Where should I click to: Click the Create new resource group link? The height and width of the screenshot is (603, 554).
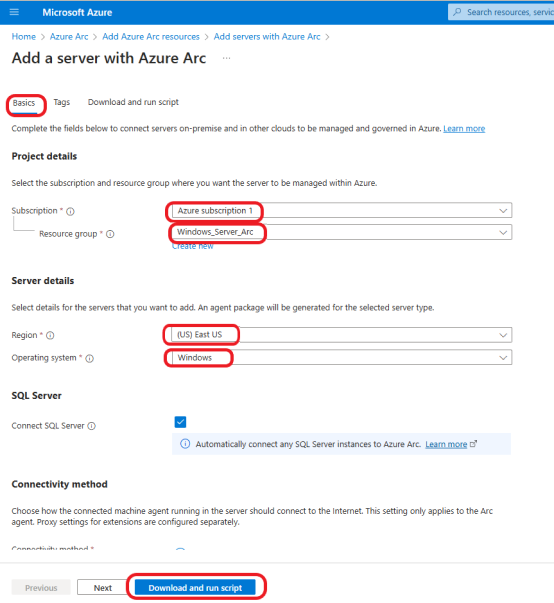(193, 247)
